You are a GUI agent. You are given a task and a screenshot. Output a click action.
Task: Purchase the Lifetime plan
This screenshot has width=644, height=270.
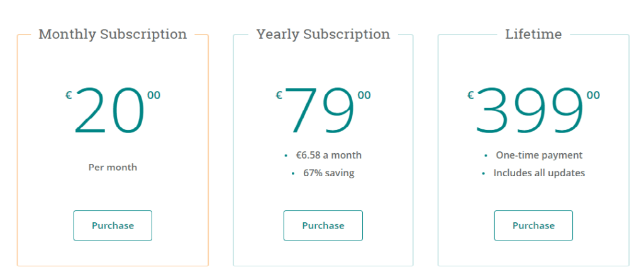(x=533, y=225)
